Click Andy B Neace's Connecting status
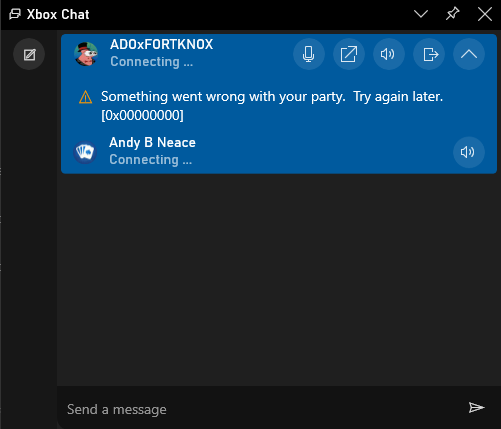 tap(151, 160)
